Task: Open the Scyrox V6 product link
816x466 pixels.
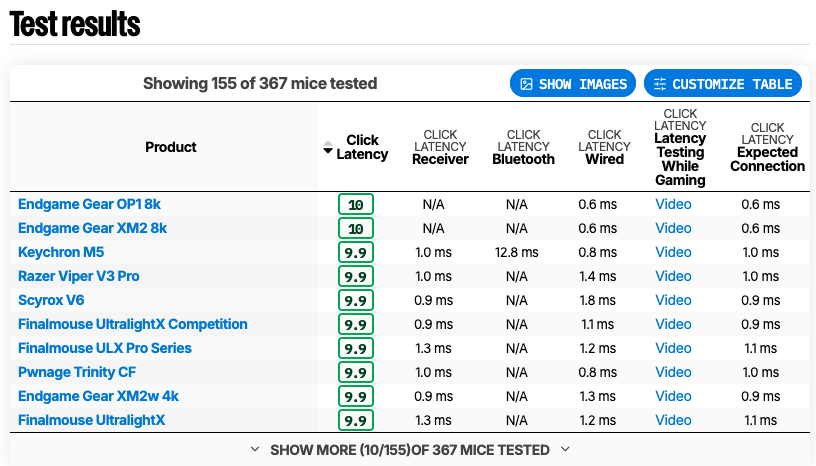Action: pos(51,300)
